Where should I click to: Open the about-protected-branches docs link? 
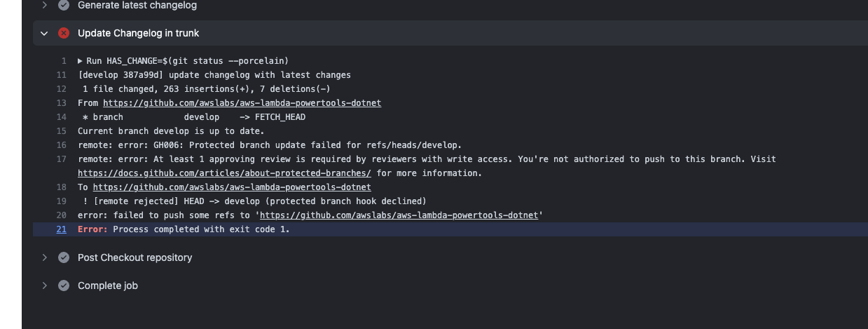224,173
